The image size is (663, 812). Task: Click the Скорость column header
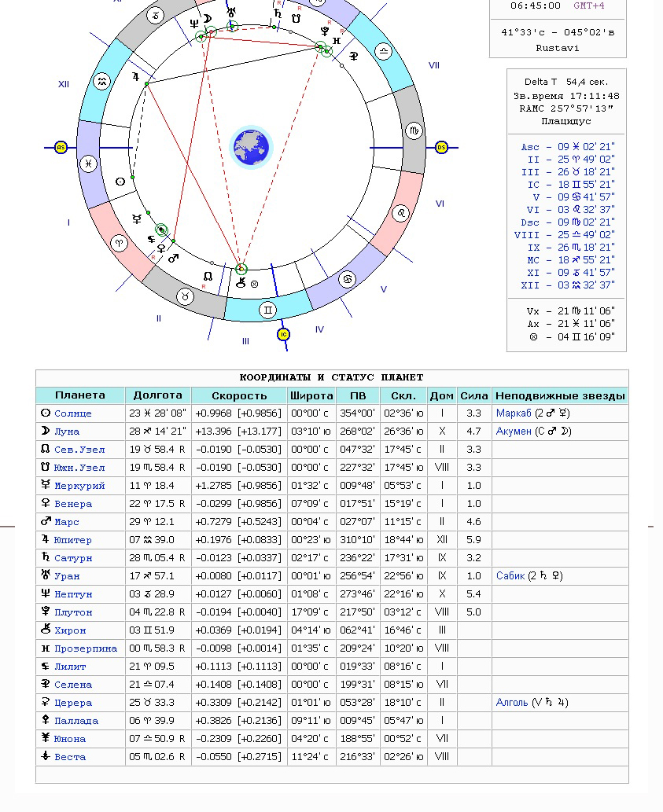pyautogui.click(x=239, y=395)
